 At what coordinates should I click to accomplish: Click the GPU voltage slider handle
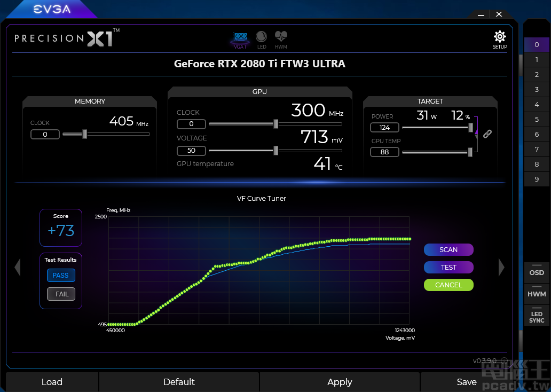coord(276,151)
